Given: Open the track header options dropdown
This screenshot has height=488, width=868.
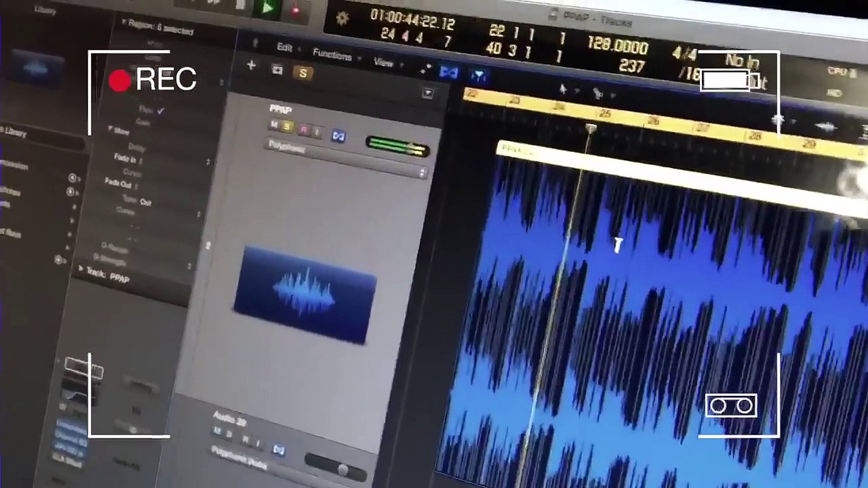Looking at the screenshot, I should point(427,94).
